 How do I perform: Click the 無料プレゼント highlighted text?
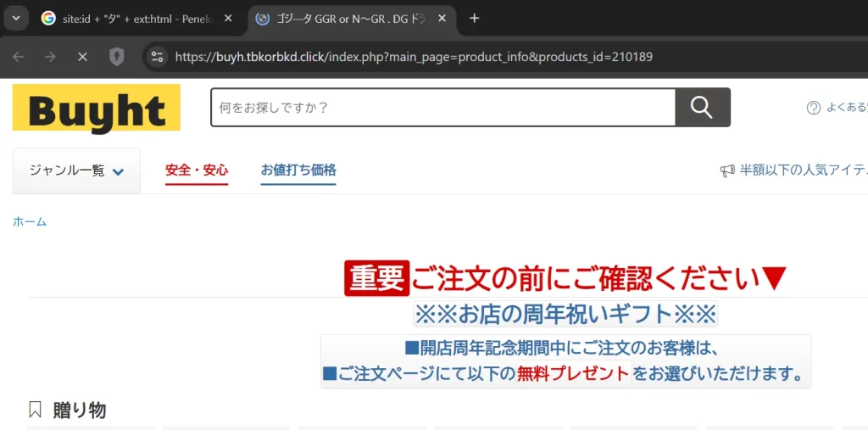[574, 374]
